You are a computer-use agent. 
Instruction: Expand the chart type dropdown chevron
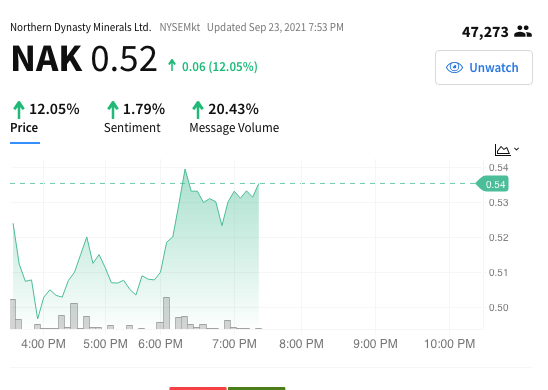(517, 149)
